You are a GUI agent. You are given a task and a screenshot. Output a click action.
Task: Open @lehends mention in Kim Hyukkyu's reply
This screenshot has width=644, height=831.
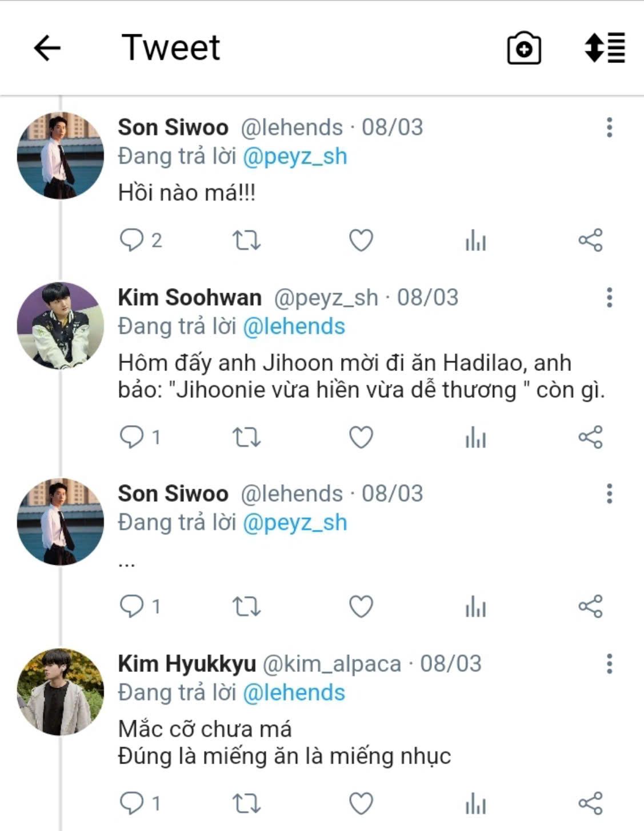pyautogui.click(x=294, y=693)
